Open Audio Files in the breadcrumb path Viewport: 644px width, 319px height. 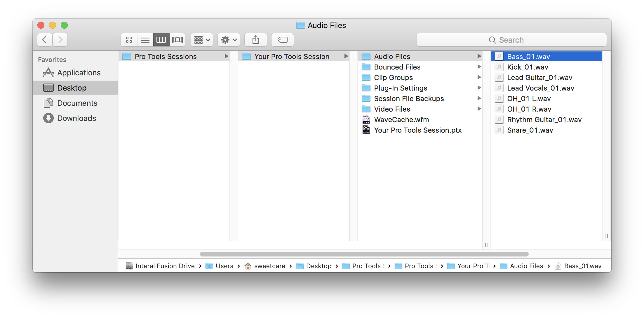pyautogui.click(x=526, y=266)
